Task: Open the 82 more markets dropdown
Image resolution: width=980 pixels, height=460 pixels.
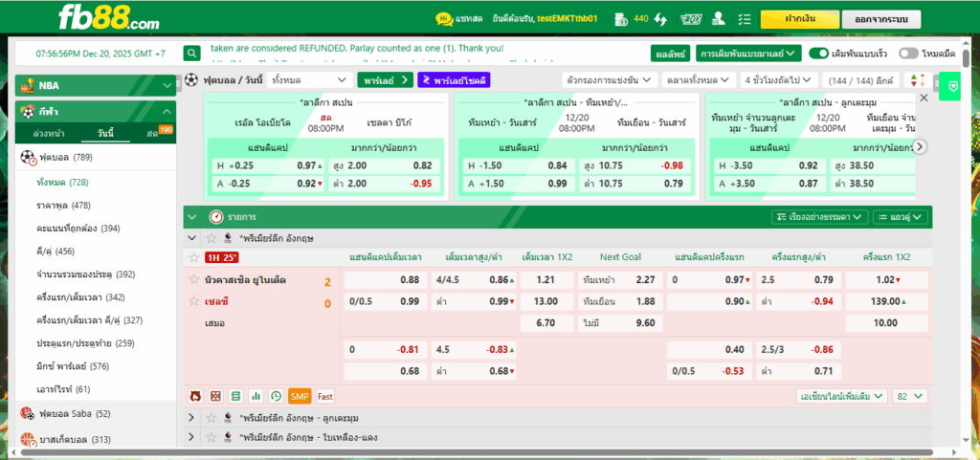Action: 910,396
